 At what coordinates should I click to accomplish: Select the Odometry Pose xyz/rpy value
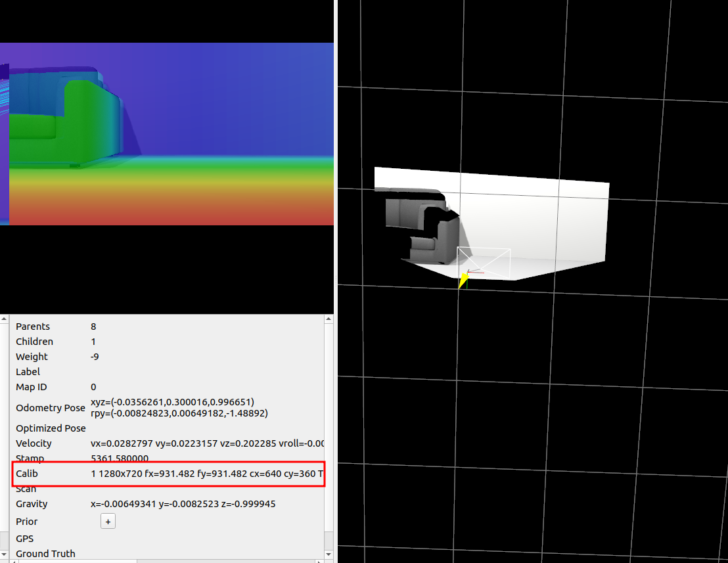pyautogui.click(x=179, y=407)
